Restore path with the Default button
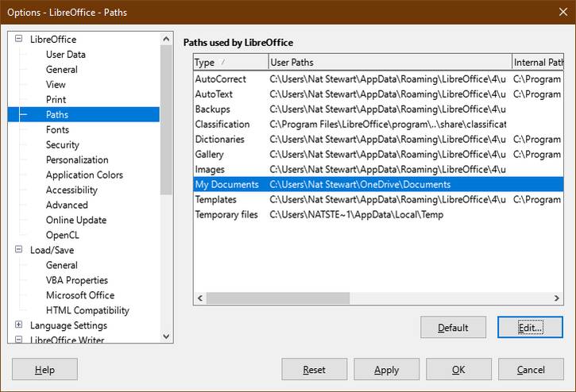This screenshot has height=392, width=576. (453, 327)
